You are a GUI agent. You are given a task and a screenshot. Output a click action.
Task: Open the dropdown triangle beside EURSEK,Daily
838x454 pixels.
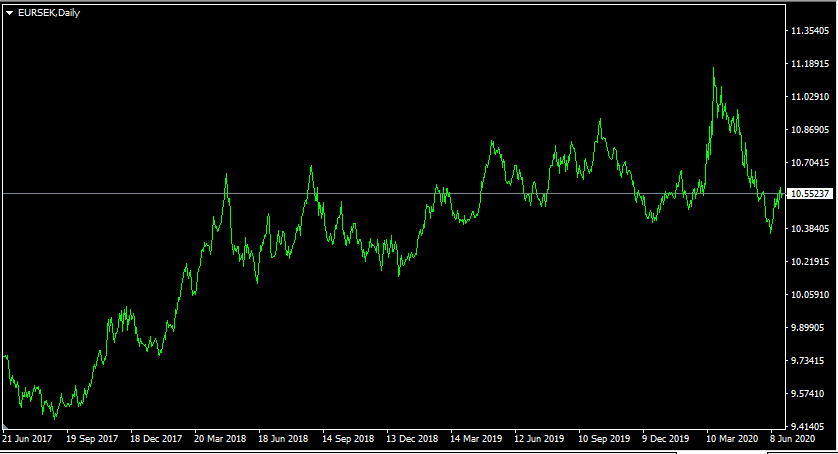[x=9, y=13]
